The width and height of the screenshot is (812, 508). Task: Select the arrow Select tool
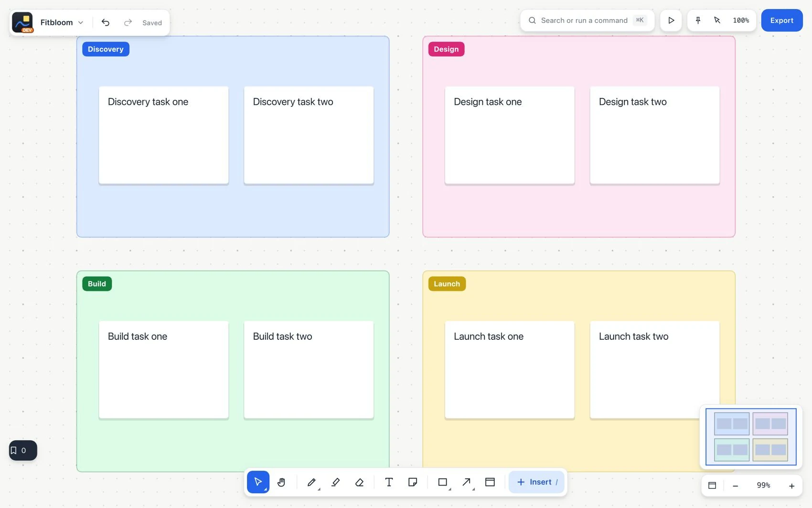tap(258, 482)
